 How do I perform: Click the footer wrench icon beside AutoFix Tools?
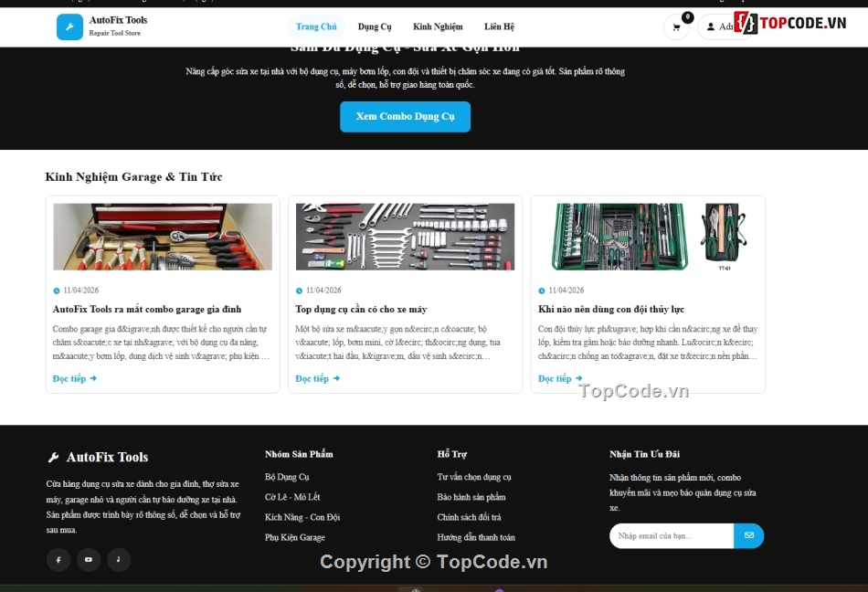coord(53,457)
